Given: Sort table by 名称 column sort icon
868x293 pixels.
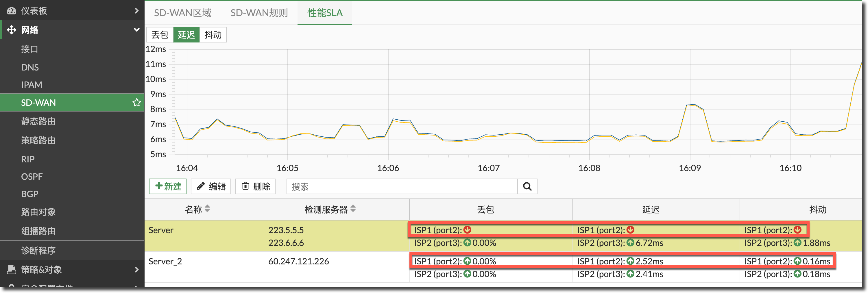Looking at the screenshot, I should click(207, 209).
